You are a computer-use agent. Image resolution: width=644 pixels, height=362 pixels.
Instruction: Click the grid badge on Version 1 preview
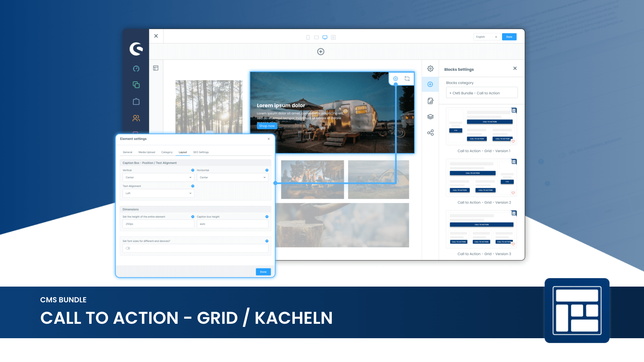514,110
